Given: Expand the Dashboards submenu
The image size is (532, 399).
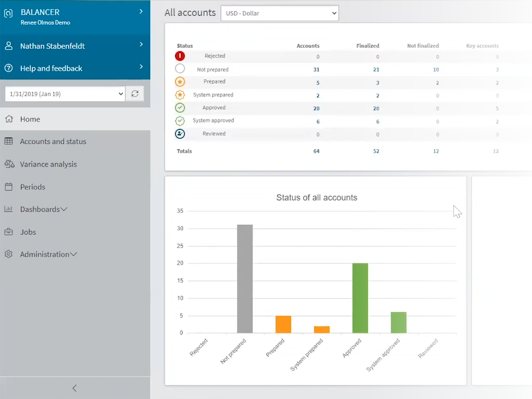Looking at the screenshot, I should coord(44,209).
